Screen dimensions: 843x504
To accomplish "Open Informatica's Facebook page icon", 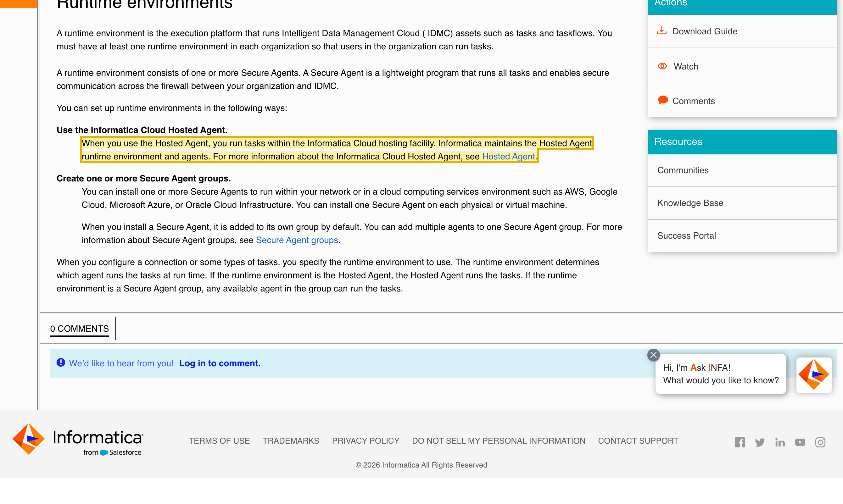I will point(740,442).
